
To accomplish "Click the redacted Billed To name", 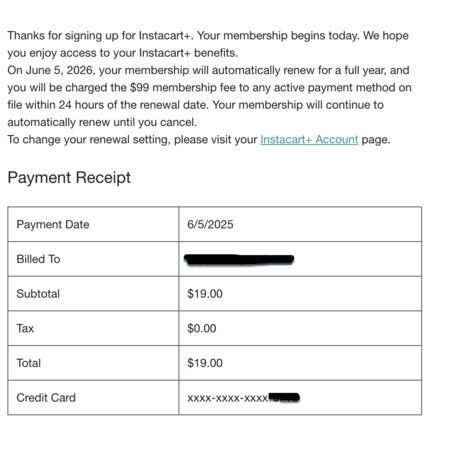I will click(x=239, y=259).
